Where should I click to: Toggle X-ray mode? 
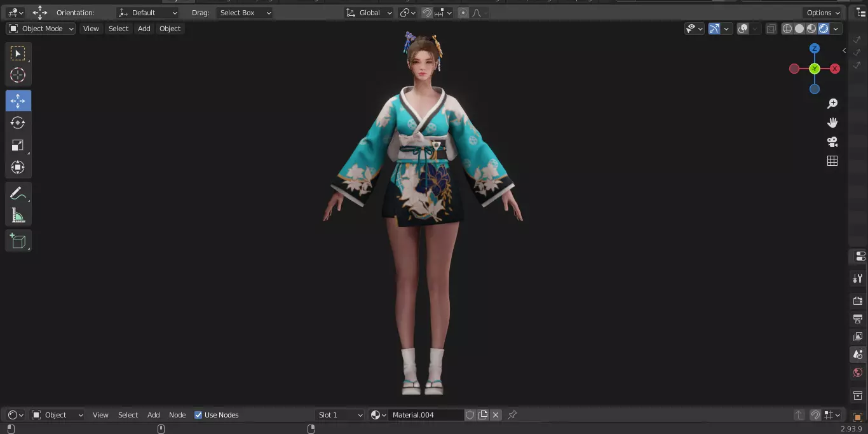coord(771,29)
